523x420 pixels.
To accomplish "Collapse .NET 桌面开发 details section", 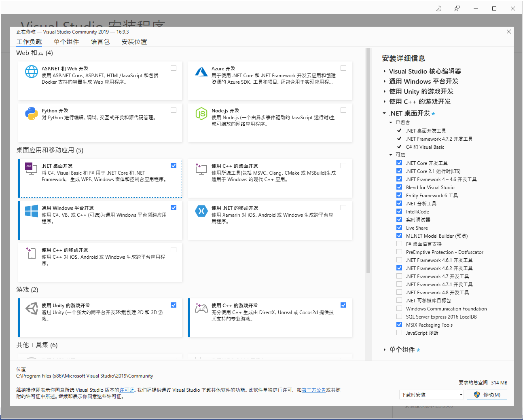I will [x=384, y=114].
